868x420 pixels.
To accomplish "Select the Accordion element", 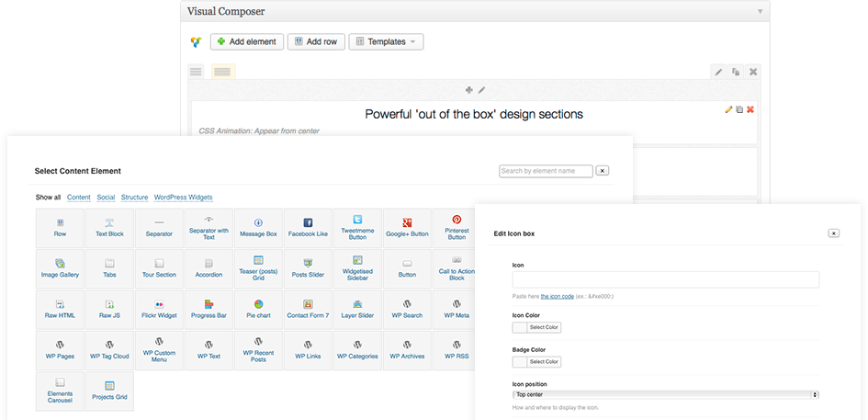I will pyautogui.click(x=209, y=268).
